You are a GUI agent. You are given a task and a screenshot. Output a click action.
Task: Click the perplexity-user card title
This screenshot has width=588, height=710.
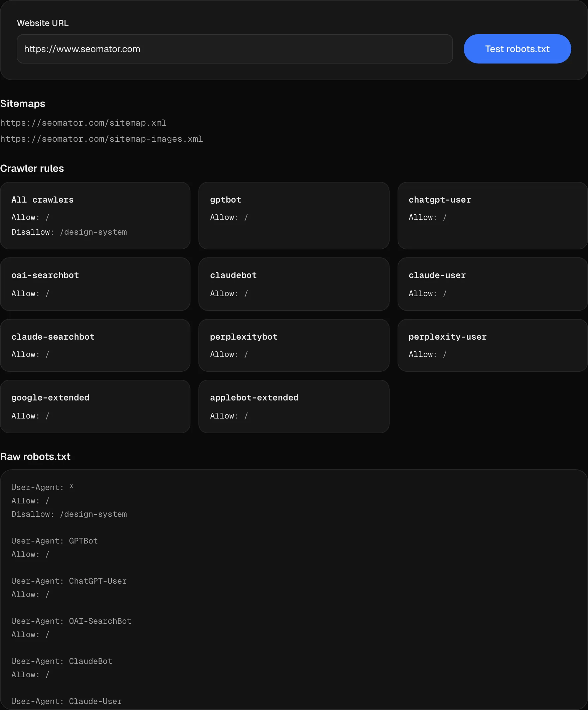(448, 337)
